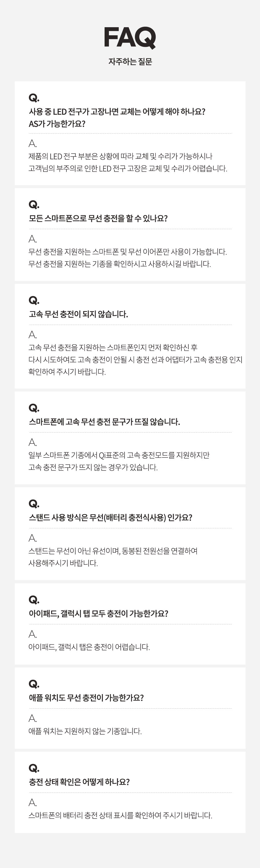The width and height of the screenshot is (260, 868).
Task: Click the A. mark below "문구가 뜨질 않습니다" question
Action: 33,442
